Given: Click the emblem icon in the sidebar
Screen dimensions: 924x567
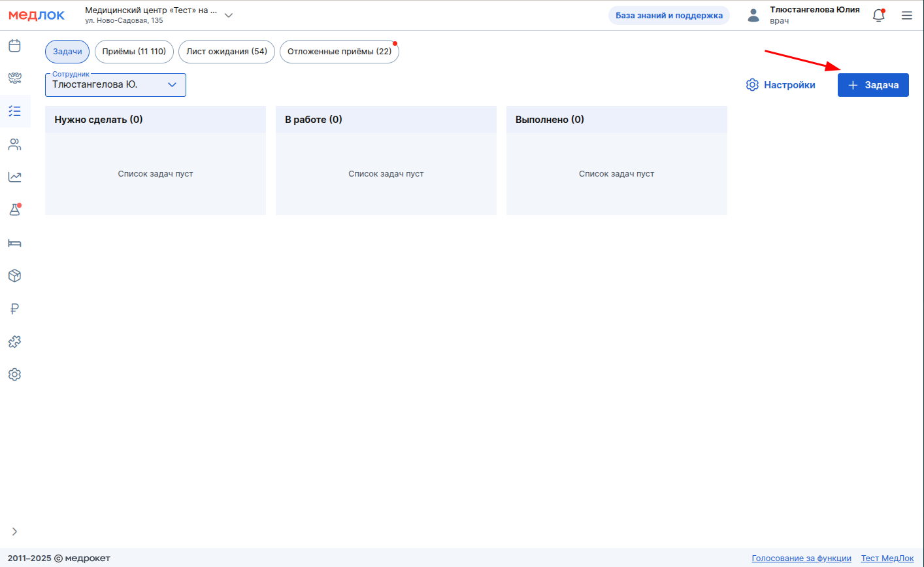Looking at the screenshot, I should click(14, 78).
